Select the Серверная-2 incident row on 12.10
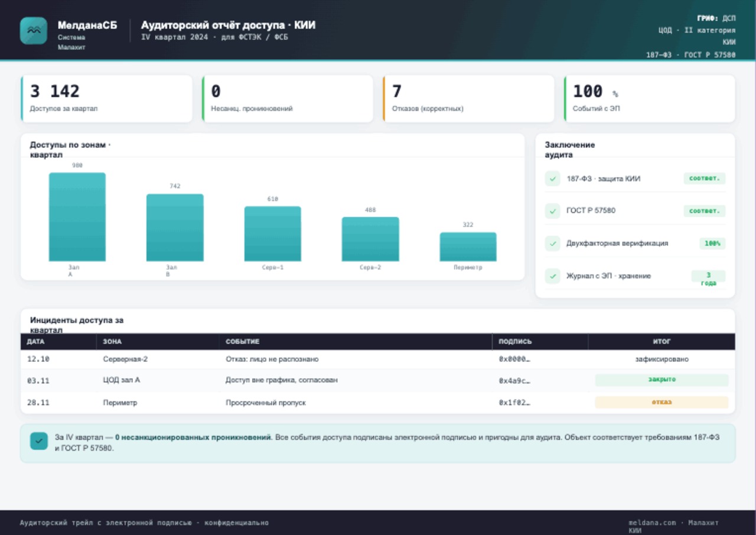This screenshot has width=756, height=535. (x=378, y=359)
